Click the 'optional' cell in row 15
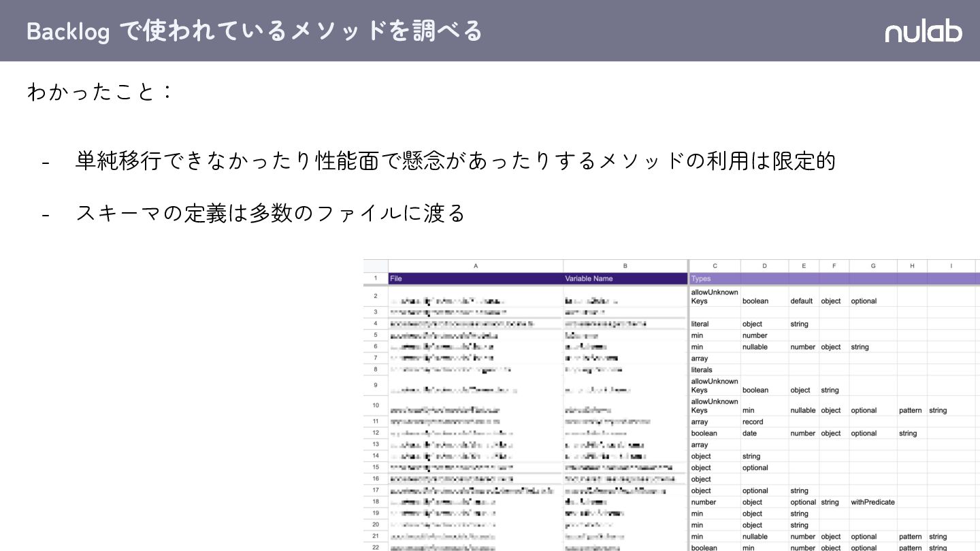 point(764,468)
